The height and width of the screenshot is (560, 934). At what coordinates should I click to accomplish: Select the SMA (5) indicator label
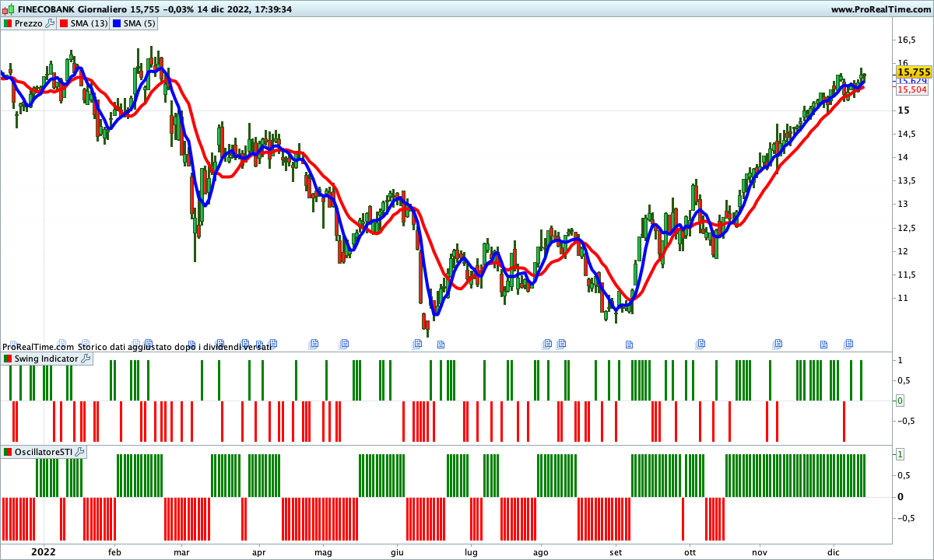point(139,23)
